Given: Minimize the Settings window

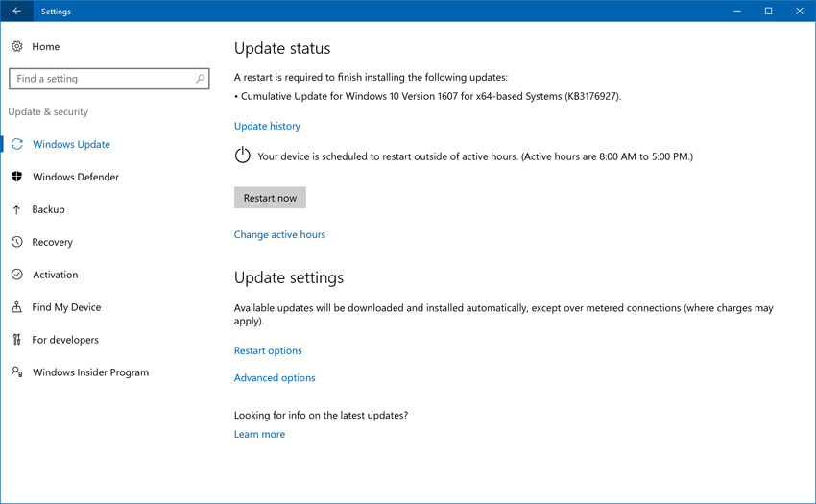Looking at the screenshot, I should (x=737, y=11).
